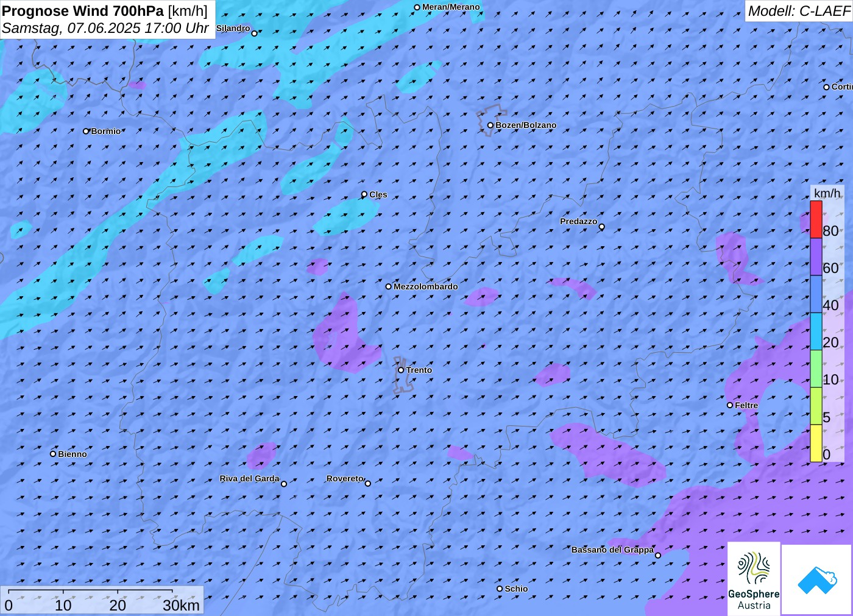Click the cyan 20 km/h legend swatch
Screen dimensions: 853x616
(x=816, y=331)
